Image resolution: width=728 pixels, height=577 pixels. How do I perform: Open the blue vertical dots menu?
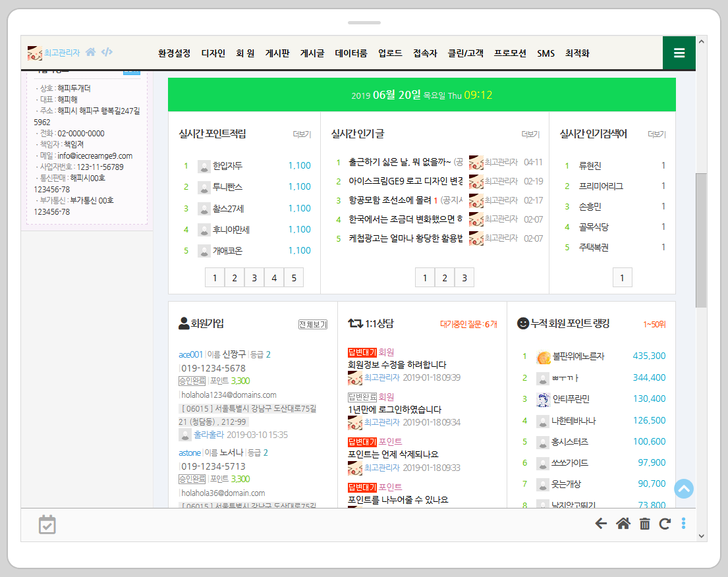pyautogui.click(x=683, y=524)
